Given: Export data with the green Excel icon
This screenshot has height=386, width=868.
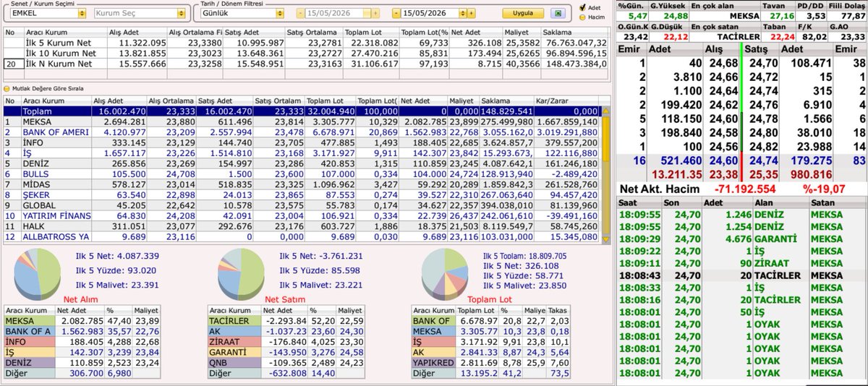Looking at the screenshot, I should pyautogui.click(x=557, y=13).
